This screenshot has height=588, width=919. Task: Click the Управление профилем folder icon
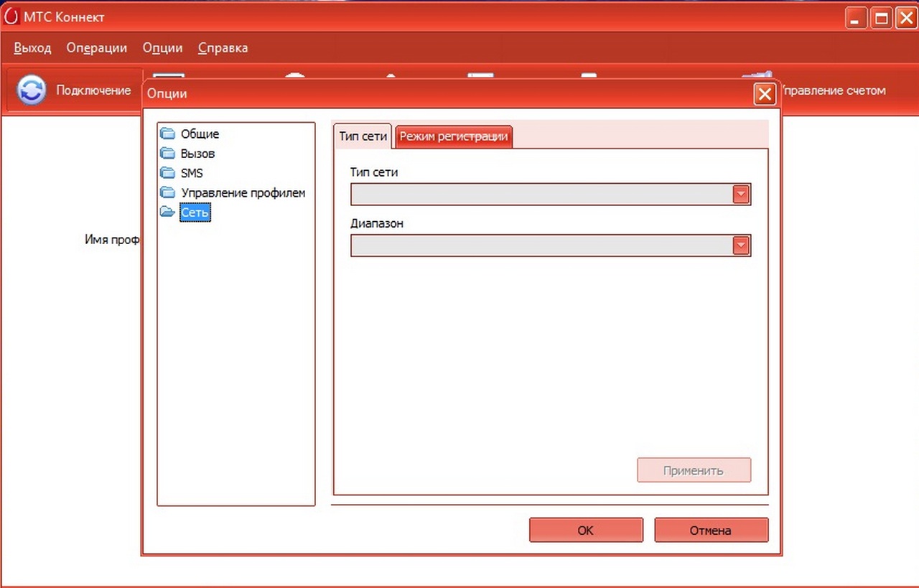point(167,192)
